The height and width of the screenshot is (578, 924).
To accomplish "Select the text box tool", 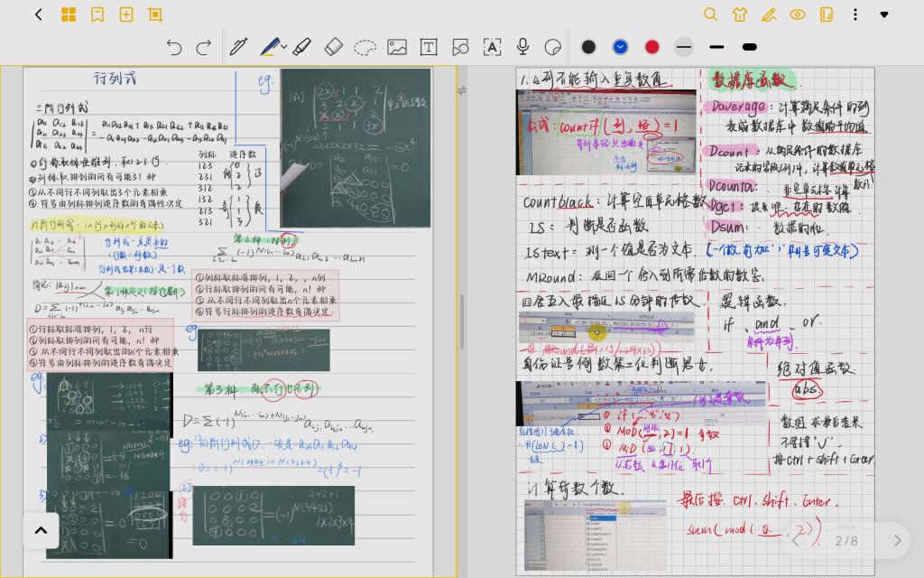I will 429,47.
